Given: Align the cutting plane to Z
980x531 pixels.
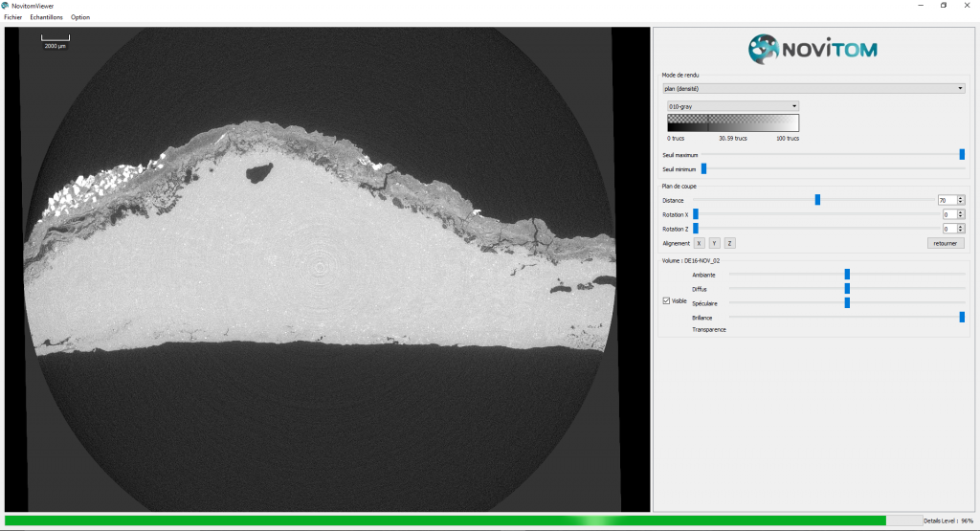Looking at the screenshot, I should pyautogui.click(x=729, y=243).
